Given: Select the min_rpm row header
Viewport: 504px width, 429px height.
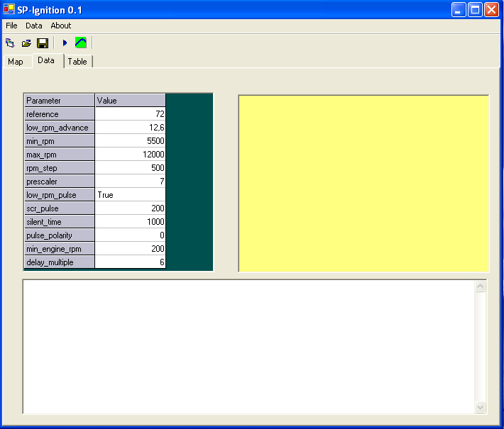Looking at the screenshot, I should [60, 141].
